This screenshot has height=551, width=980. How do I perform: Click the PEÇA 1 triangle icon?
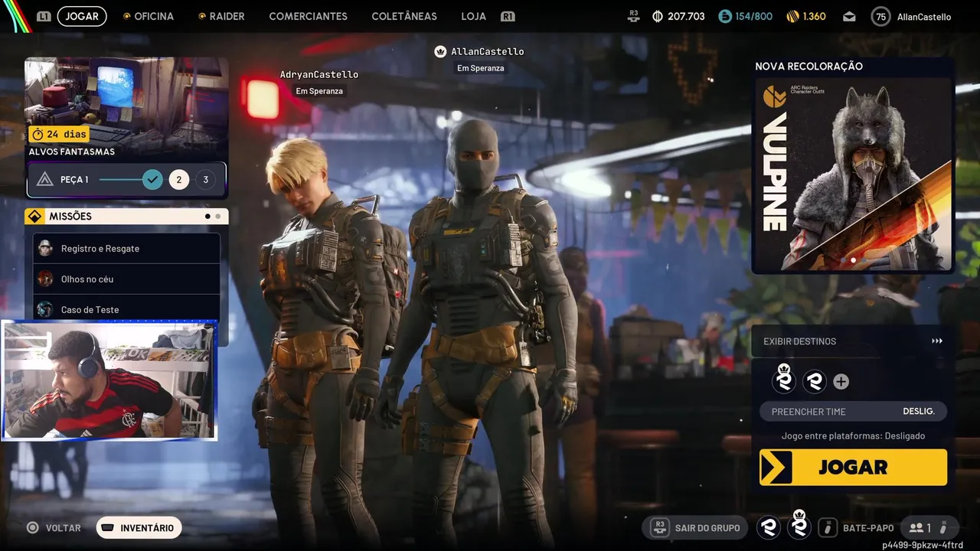(x=45, y=180)
